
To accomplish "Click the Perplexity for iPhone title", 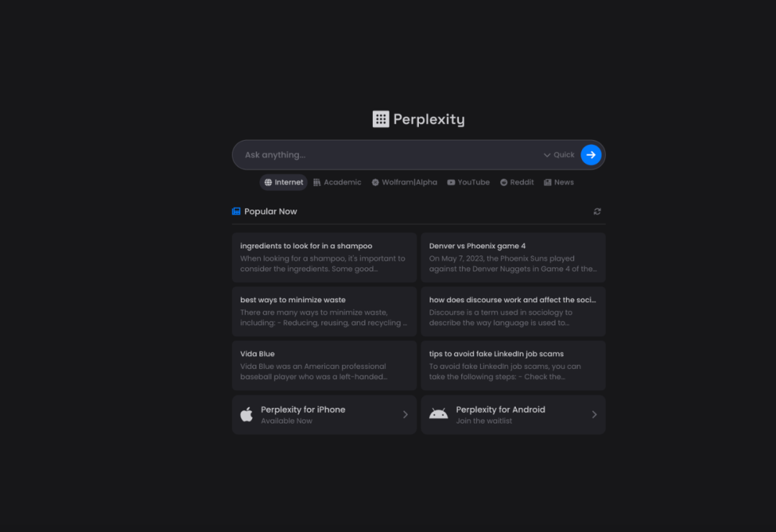I will point(303,409).
